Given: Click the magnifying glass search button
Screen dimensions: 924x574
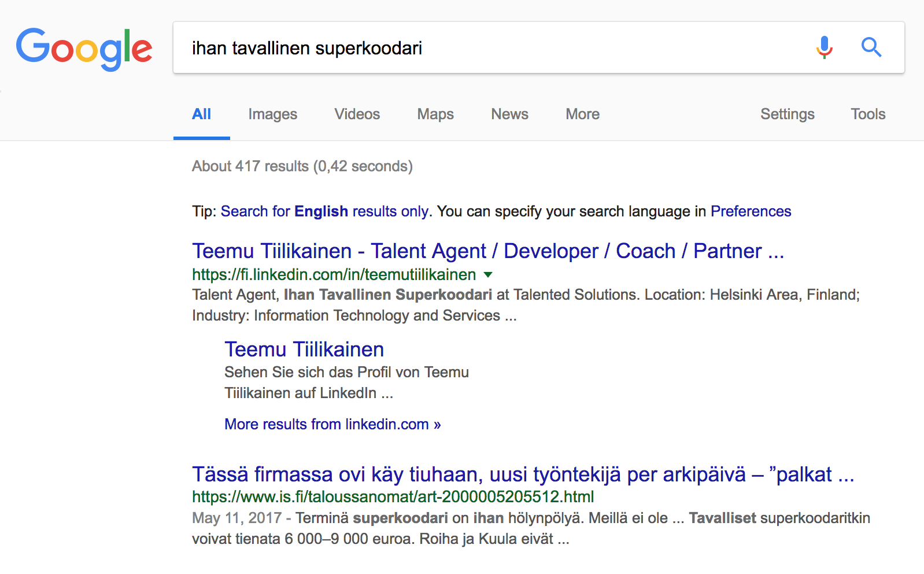Looking at the screenshot, I should [x=871, y=47].
